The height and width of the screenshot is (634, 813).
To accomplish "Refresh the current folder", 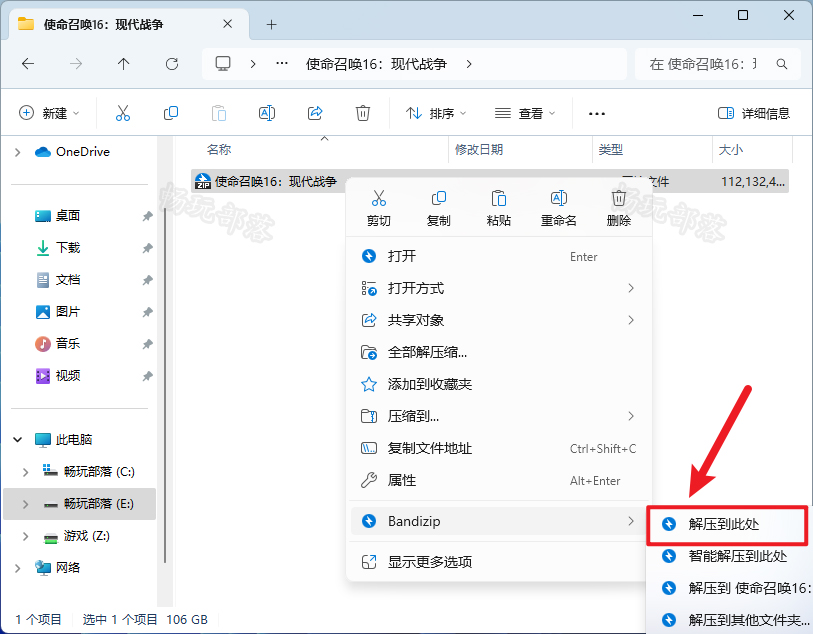I will [x=172, y=64].
